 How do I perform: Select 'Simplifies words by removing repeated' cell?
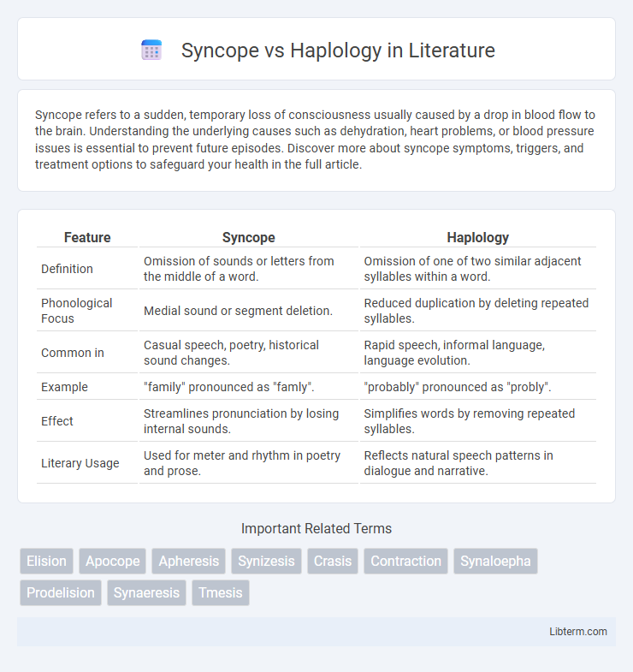[478, 421]
